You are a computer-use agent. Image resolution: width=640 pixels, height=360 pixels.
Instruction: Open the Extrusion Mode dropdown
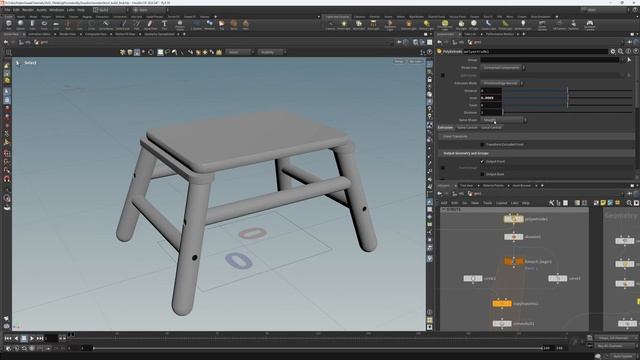(x=502, y=83)
